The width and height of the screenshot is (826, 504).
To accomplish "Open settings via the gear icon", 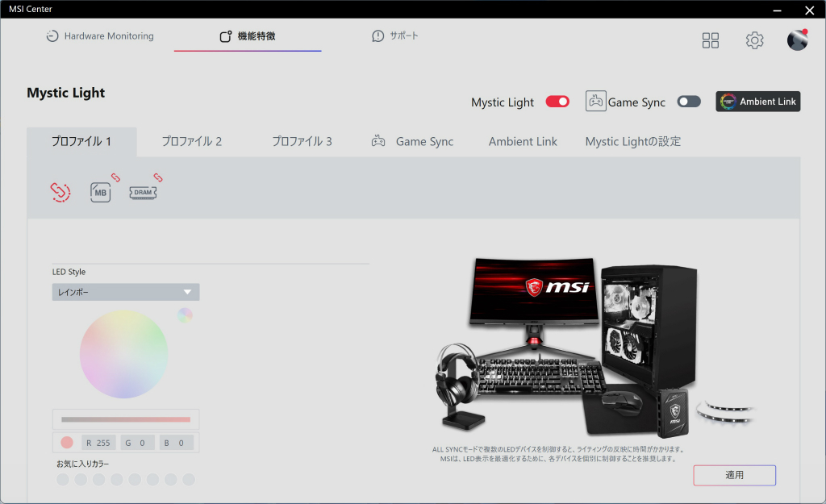I will [754, 40].
